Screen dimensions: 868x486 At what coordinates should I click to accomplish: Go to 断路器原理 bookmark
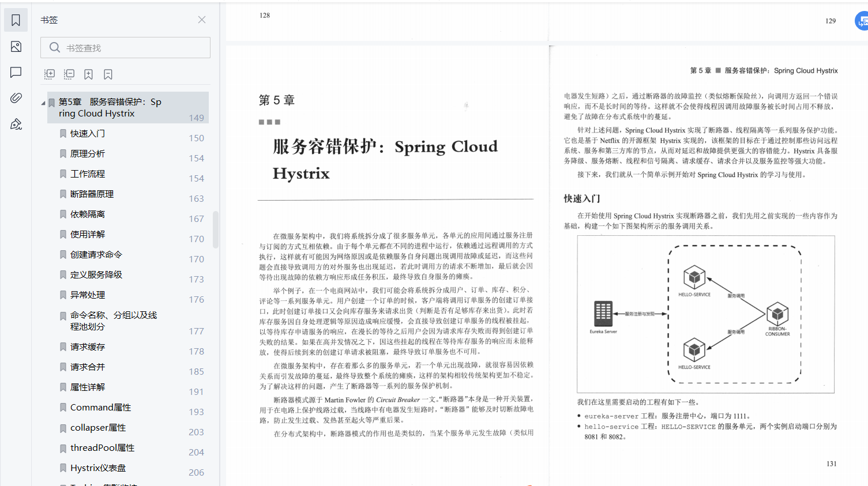[x=92, y=194]
